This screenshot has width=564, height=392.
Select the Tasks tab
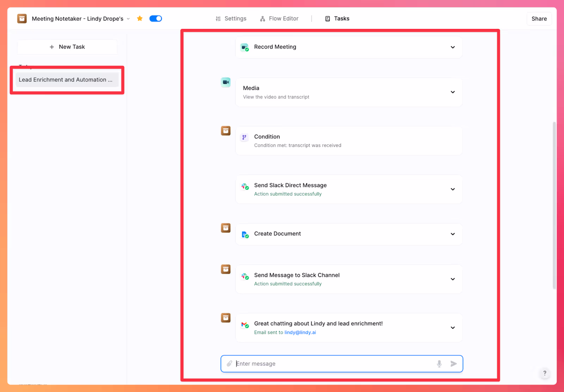[337, 19]
